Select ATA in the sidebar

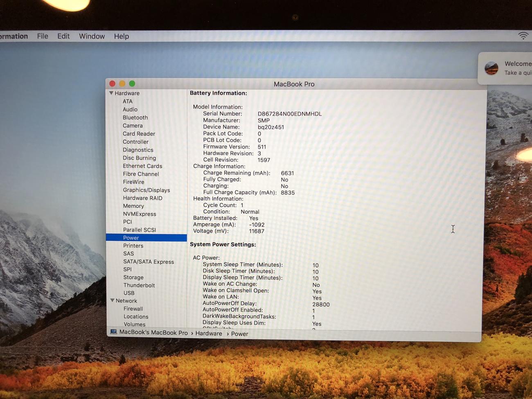[x=128, y=101]
